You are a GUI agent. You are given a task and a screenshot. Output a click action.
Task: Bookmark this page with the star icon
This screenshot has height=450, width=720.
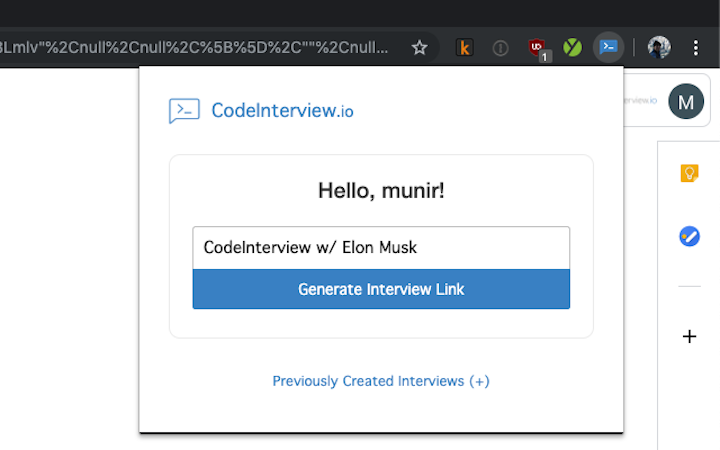coord(420,47)
